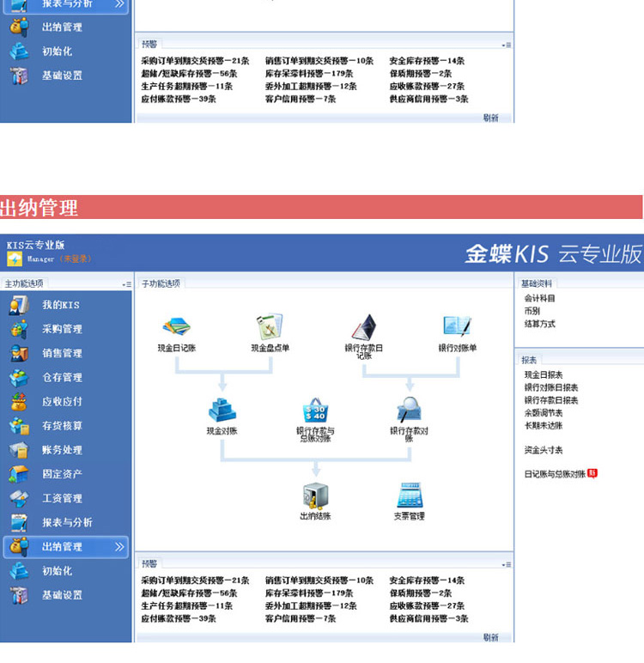This screenshot has width=644, height=663.
Task: Open 客户信用预警-7条 in lower panel
Action: [301, 618]
